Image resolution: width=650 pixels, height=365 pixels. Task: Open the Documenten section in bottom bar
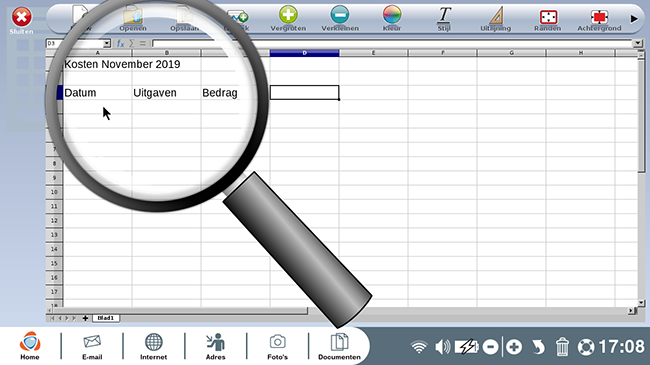coord(339,346)
